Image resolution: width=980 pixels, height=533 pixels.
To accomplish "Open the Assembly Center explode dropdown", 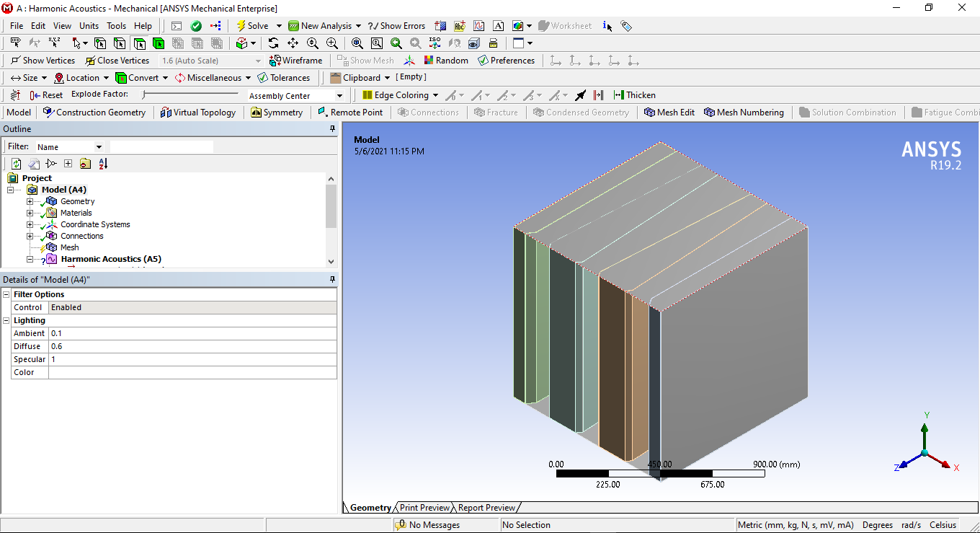I will pos(337,94).
